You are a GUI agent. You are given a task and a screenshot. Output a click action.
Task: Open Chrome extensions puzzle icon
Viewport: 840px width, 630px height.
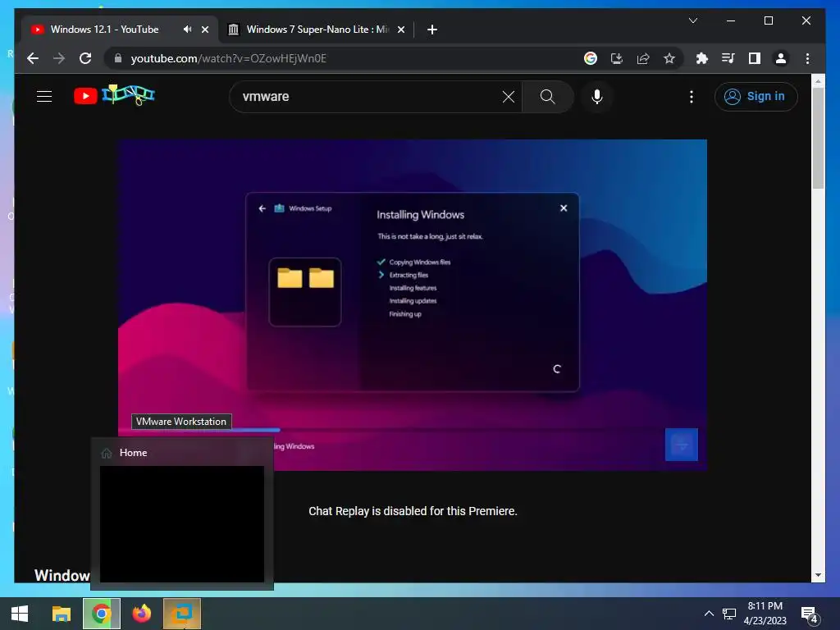tap(702, 58)
